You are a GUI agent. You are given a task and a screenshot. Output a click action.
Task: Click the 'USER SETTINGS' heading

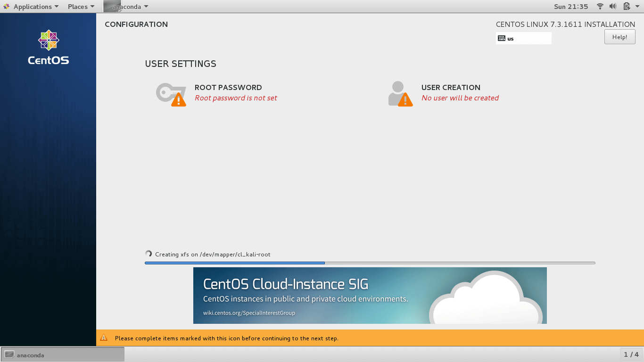(181, 64)
